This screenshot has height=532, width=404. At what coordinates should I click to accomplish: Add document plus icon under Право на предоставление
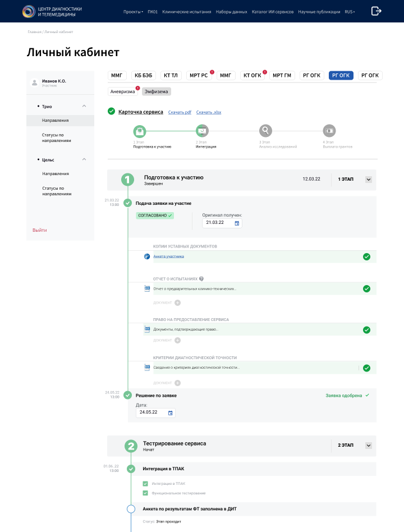tap(177, 340)
